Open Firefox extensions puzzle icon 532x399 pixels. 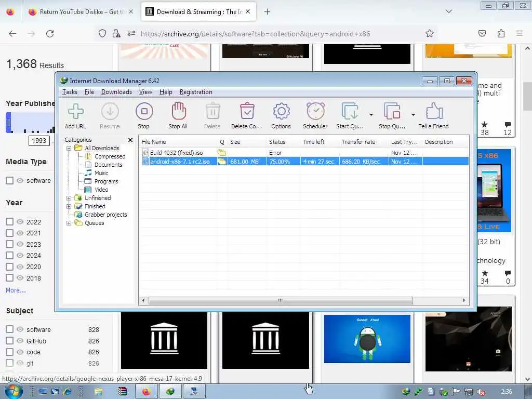[501, 34]
